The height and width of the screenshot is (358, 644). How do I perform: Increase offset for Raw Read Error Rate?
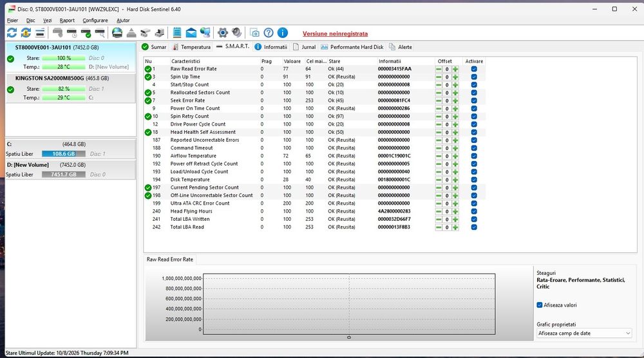point(455,69)
